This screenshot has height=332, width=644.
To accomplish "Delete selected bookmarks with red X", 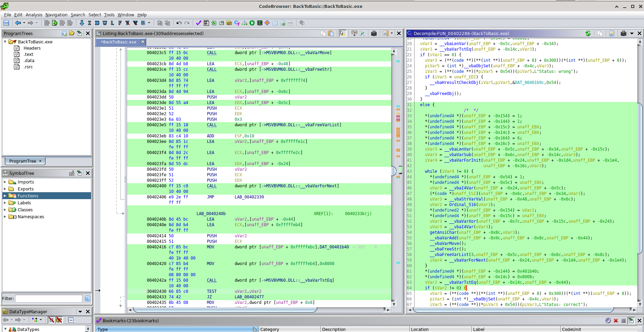I will point(616,321).
